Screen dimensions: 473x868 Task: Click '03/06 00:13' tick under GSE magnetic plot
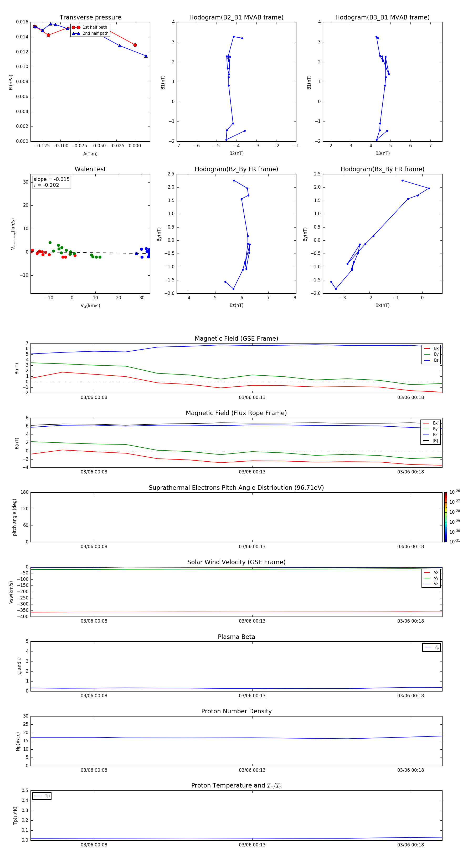tap(252, 398)
